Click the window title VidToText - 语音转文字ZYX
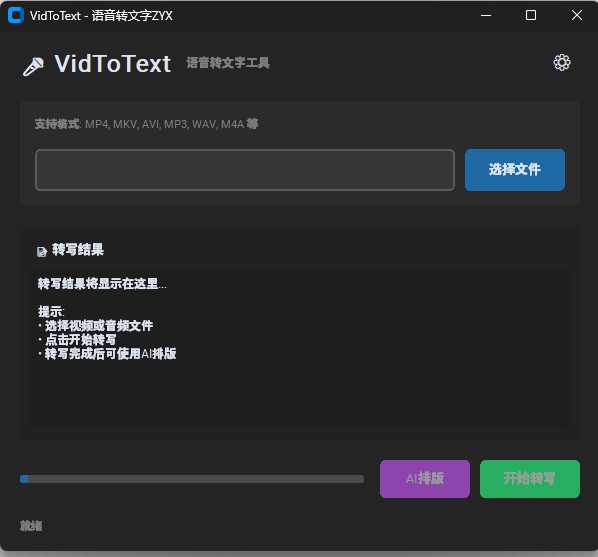This screenshot has width=598, height=557. 101,16
